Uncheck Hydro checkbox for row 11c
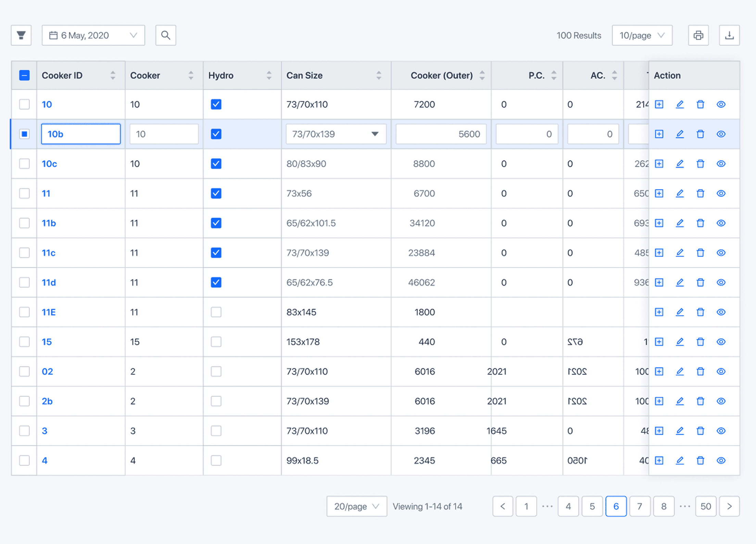 [216, 253]
